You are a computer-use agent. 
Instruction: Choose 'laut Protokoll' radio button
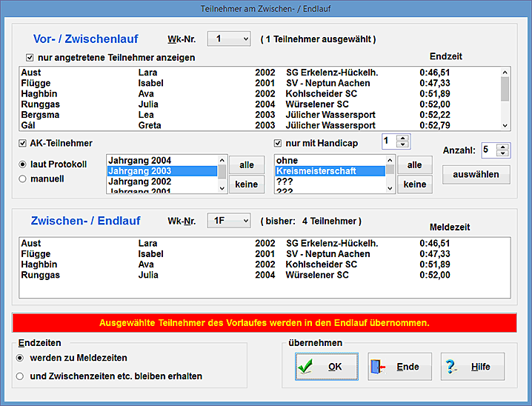[23, 164]
